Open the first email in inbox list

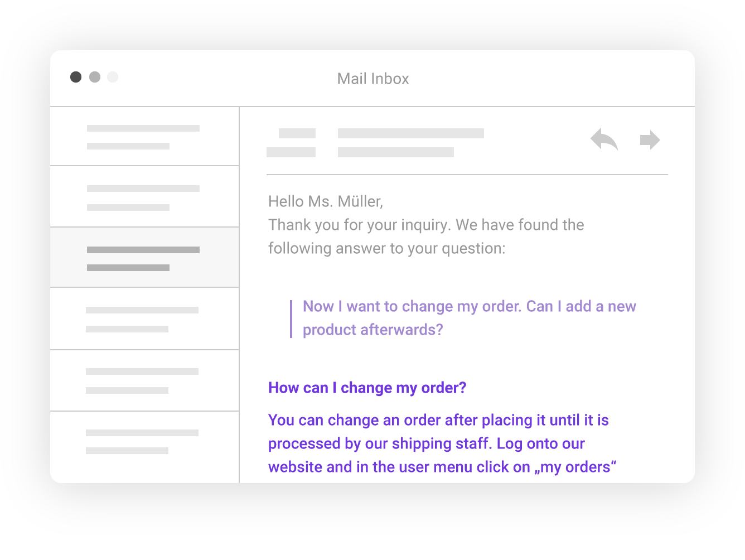(144, 137)
